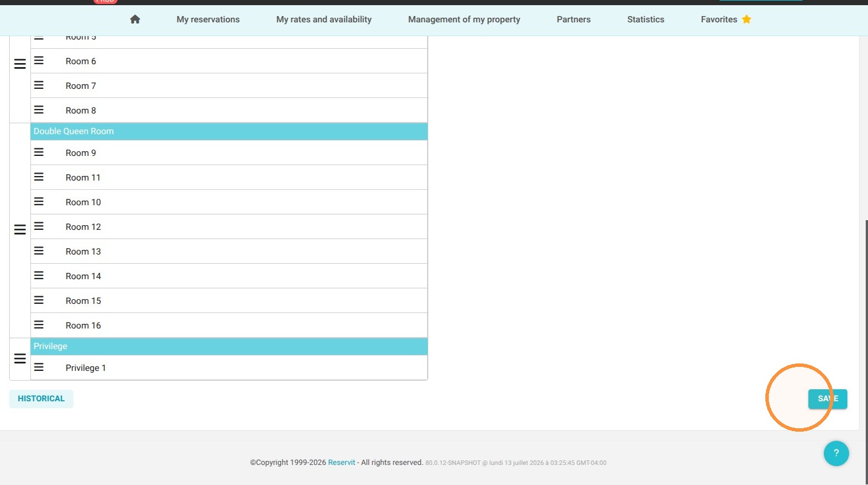Click the Room 6 label
This screenshot has width=868, height=485.
click(x=81, y=61)
